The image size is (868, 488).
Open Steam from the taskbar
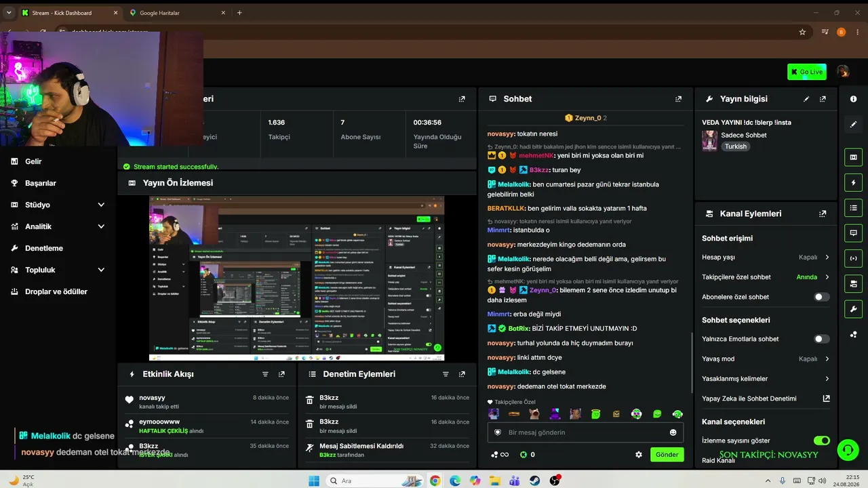click(x=535, y=481)
